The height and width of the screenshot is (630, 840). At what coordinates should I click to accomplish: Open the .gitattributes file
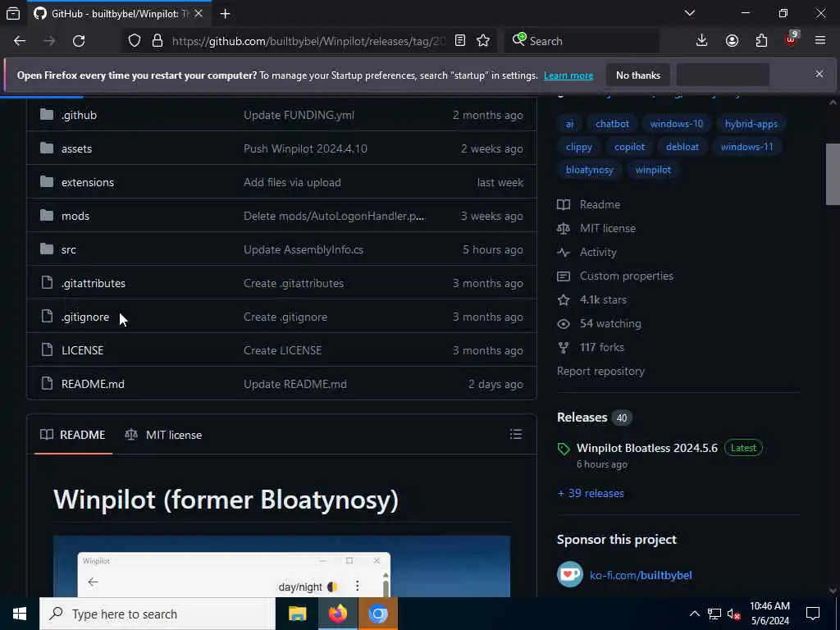point(94,283)
